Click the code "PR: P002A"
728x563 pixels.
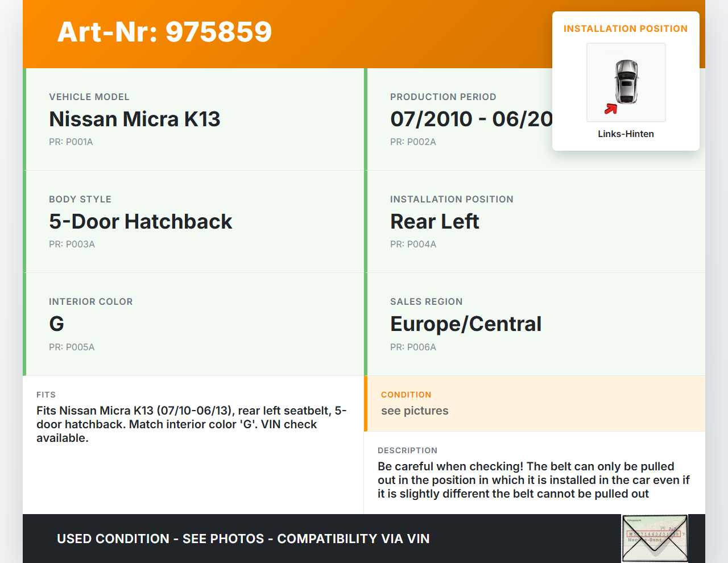413,142
